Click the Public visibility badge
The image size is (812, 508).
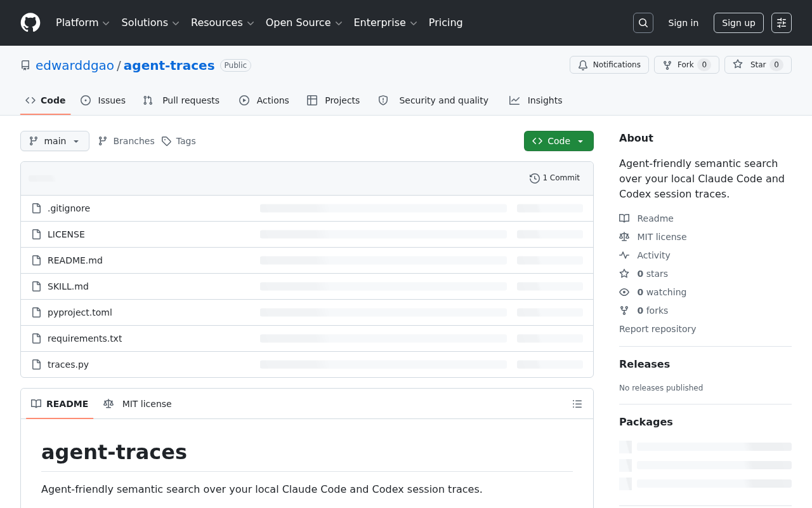tap(235, 65)
